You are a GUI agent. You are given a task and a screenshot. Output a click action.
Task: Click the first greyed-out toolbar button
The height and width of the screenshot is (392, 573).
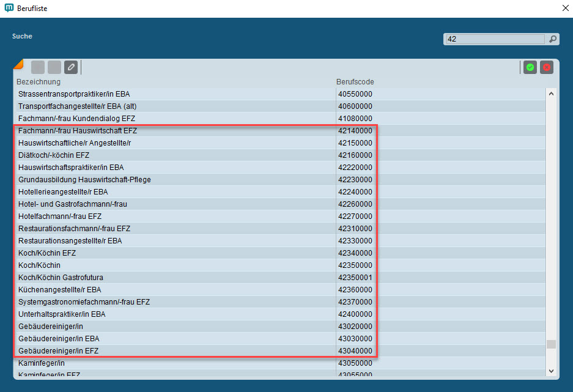[x=38, y=67]
